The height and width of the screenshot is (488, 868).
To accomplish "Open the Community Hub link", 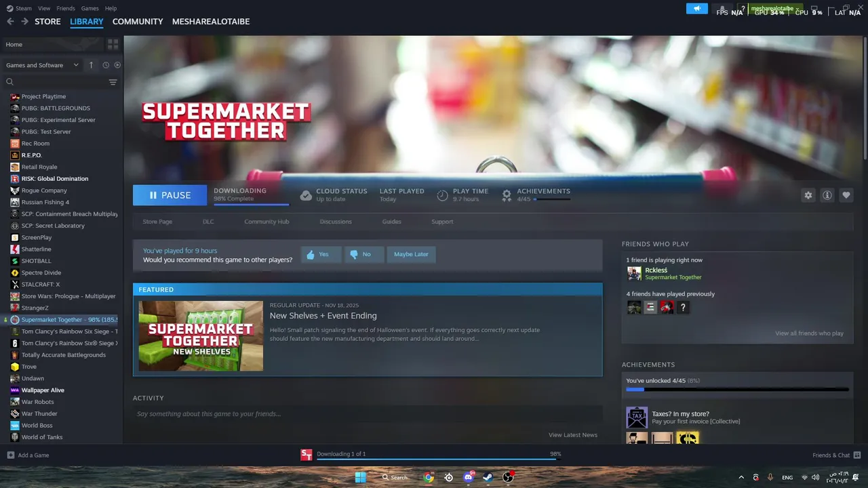I will [x=267, y=222].
